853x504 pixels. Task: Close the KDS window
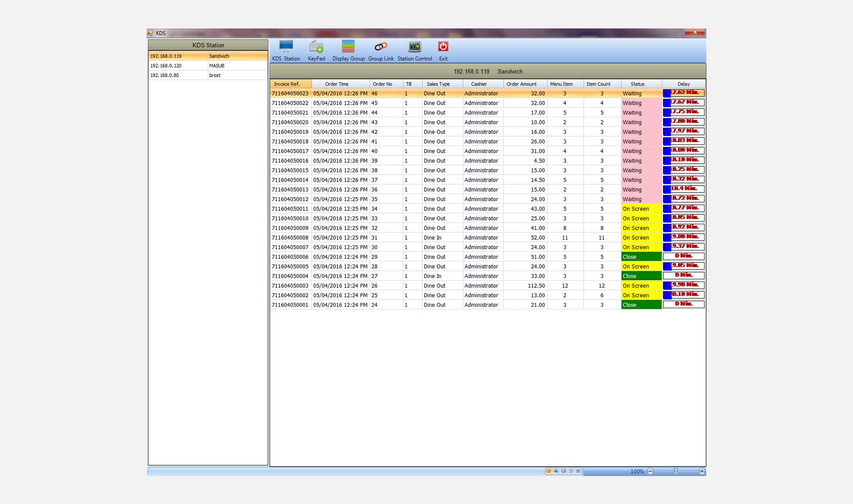pyautogui.click(x=695, y=32)
